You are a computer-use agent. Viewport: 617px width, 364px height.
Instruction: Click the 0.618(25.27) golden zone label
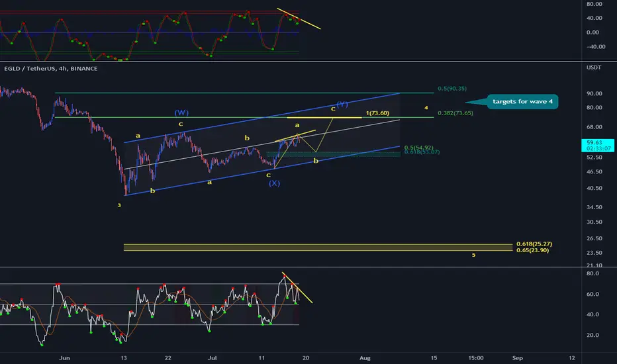[534, 244]
